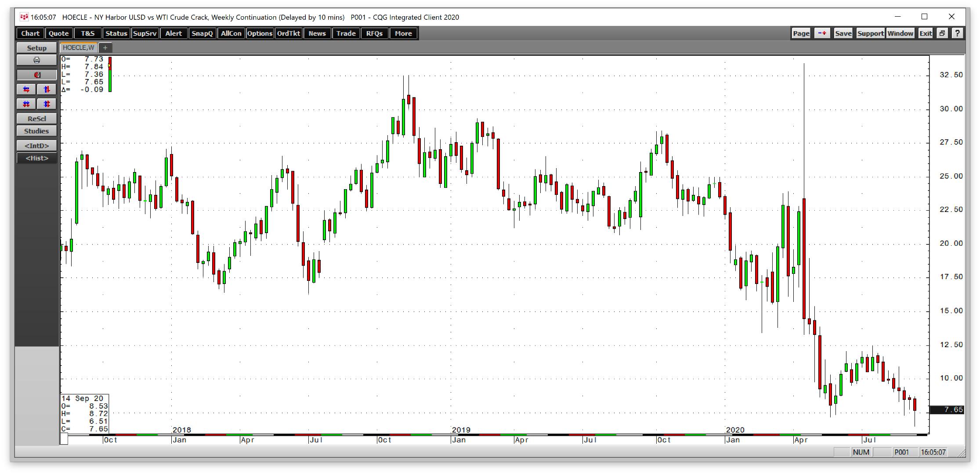Click the horizontal expand arrows icon
This screenshot has width=980, height=474.
pos(26,90)
